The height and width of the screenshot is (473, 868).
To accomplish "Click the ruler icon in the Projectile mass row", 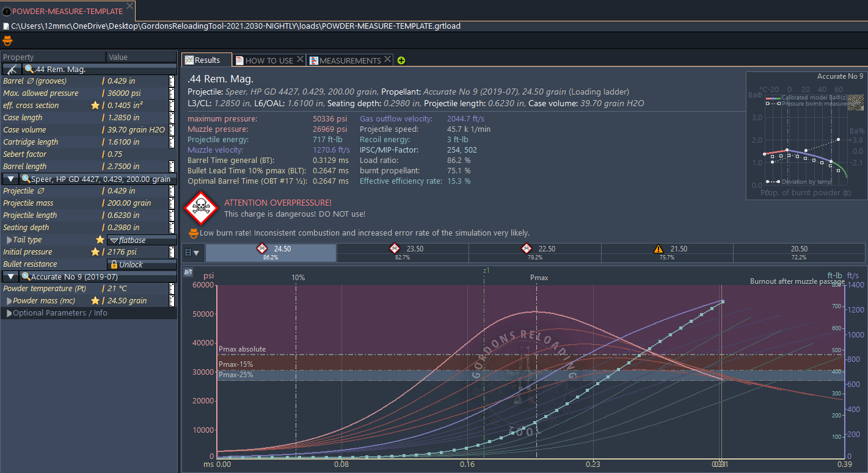I will click(172, 203).
